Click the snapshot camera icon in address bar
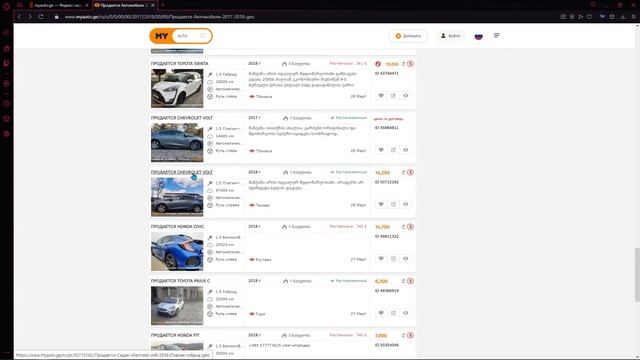The width and height of the screenshot is (640, 360). pos(563,17)
